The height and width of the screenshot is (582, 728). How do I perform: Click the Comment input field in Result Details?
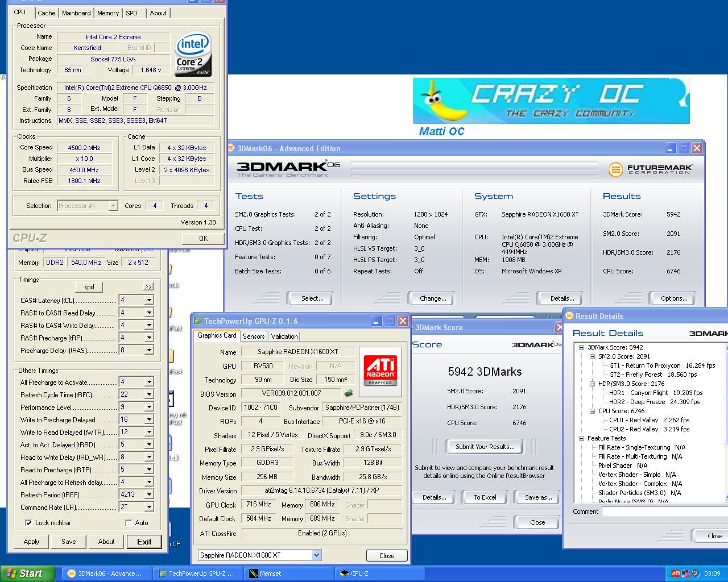point(664,512)
